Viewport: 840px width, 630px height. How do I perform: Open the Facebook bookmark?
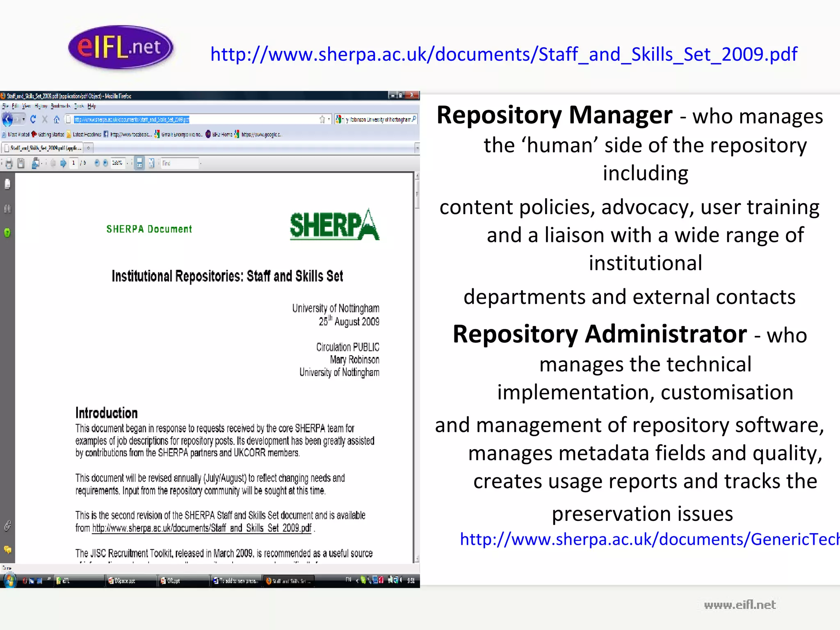pyautogui.click(x=128, y=134)
